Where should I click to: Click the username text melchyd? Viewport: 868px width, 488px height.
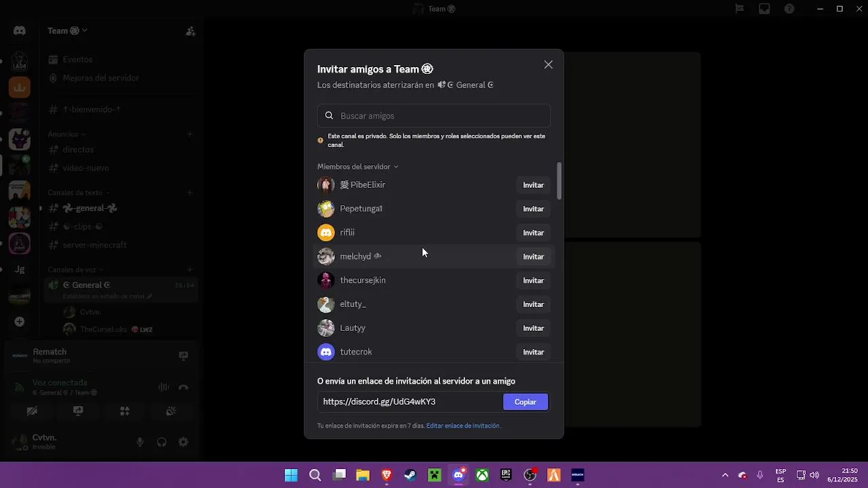point(355,256)
